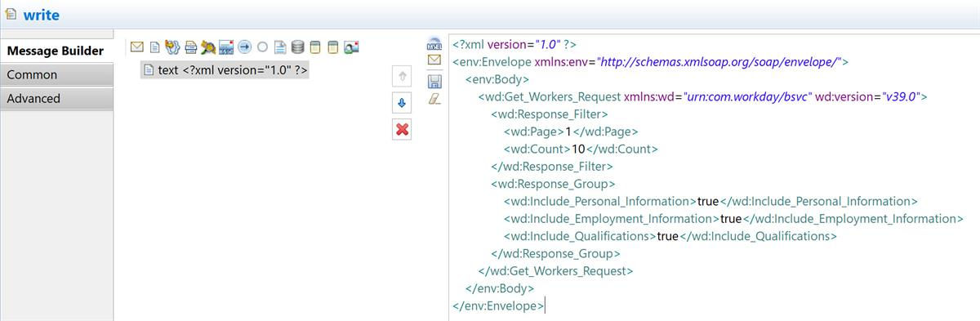Click the document icon of the text tree item
The width and height of the screenshot is (980, 321).
149,70
